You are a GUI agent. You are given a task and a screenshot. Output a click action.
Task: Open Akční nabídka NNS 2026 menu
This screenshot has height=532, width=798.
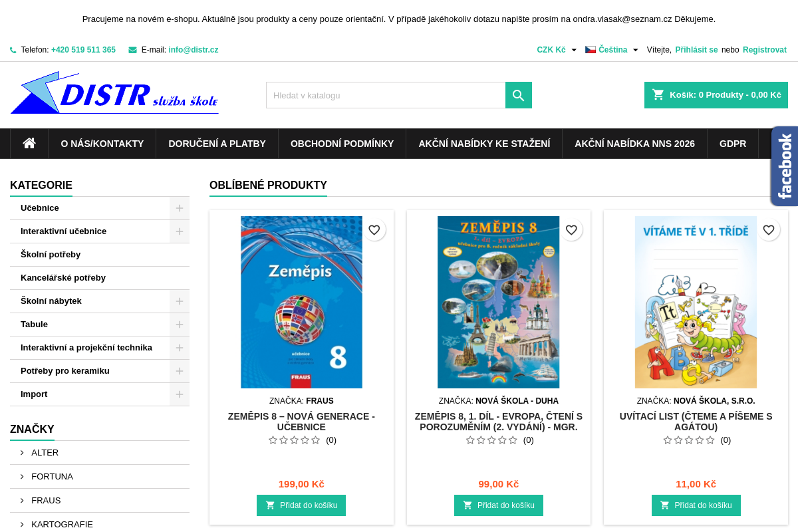point(634,144)
